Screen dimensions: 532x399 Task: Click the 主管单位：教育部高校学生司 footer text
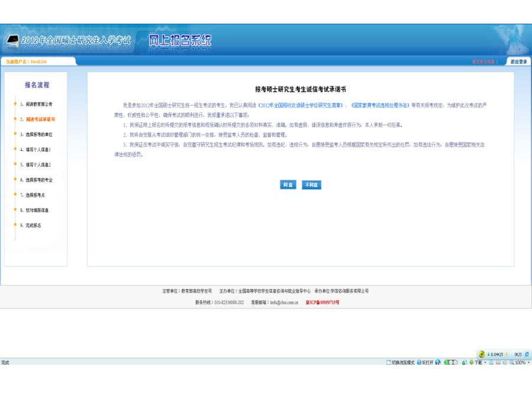click(187, 291)
